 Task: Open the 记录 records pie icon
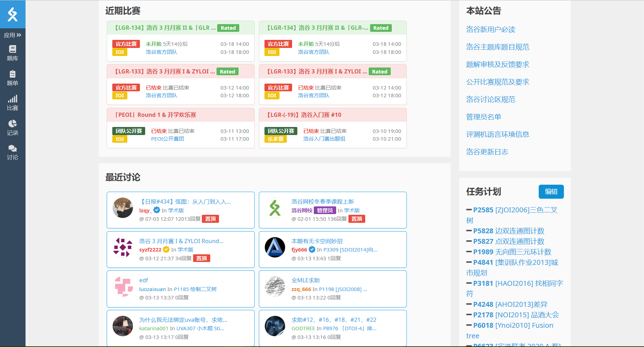pos(13,127)
